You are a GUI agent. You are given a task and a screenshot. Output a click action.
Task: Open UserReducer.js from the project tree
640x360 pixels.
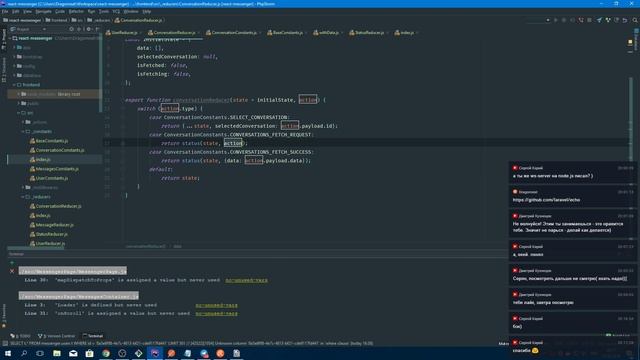click(x=47, y=244)
